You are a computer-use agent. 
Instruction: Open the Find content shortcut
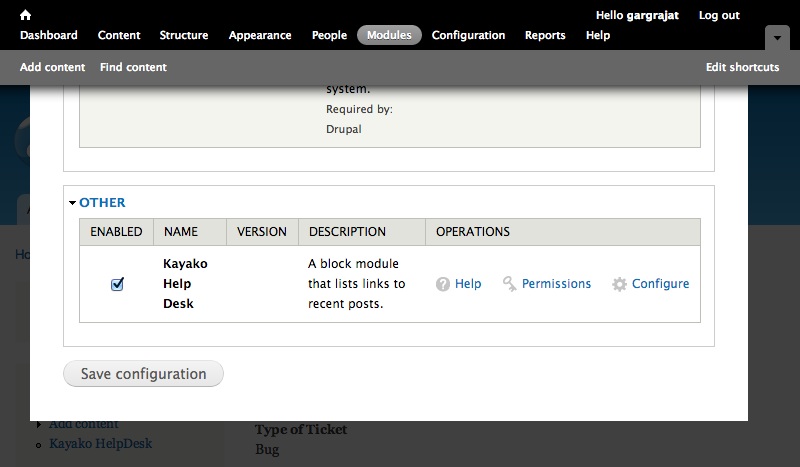click(x=133, y=67)
